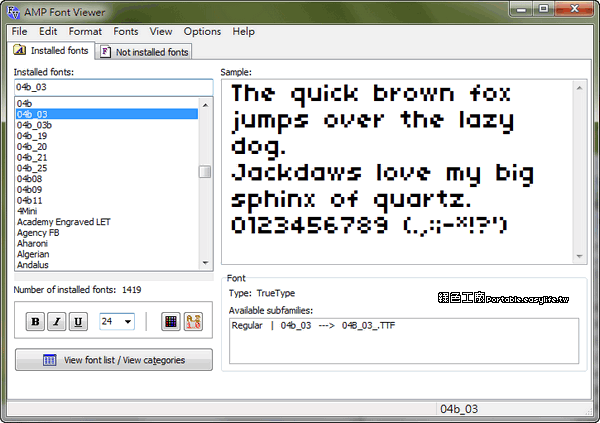The width and height of the screenshot is (600, 423).
Task: Select Andalus font in the list
Action: click(107, 265)
